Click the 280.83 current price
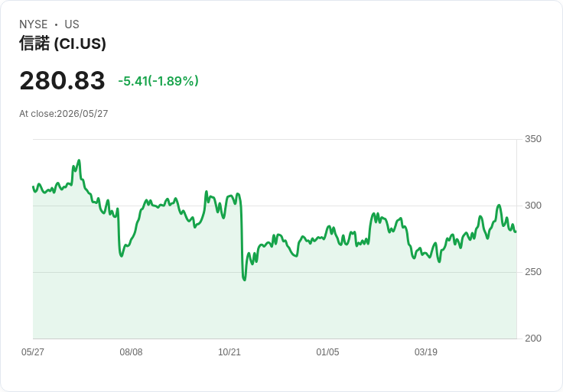Image resolution: width=563 pixels, height=392 pixels. (x=62, y=80)
